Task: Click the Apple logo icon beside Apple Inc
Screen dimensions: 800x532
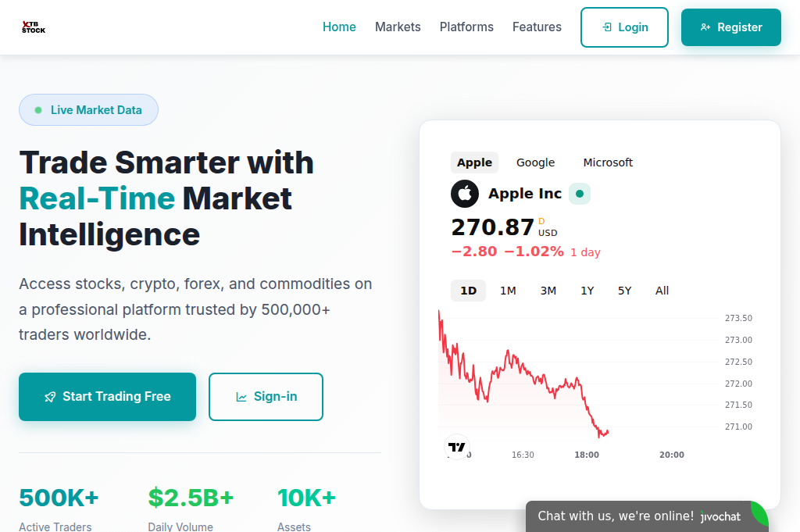Action: [465, 193]
